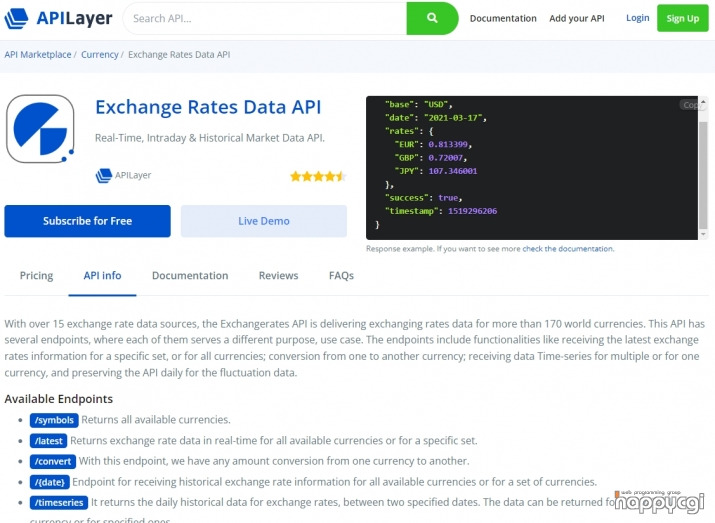Viewport: 715px width, 523px height.
Task: Click the Exchange Rates Data API breadcrumb text
Action: (179, 54)
